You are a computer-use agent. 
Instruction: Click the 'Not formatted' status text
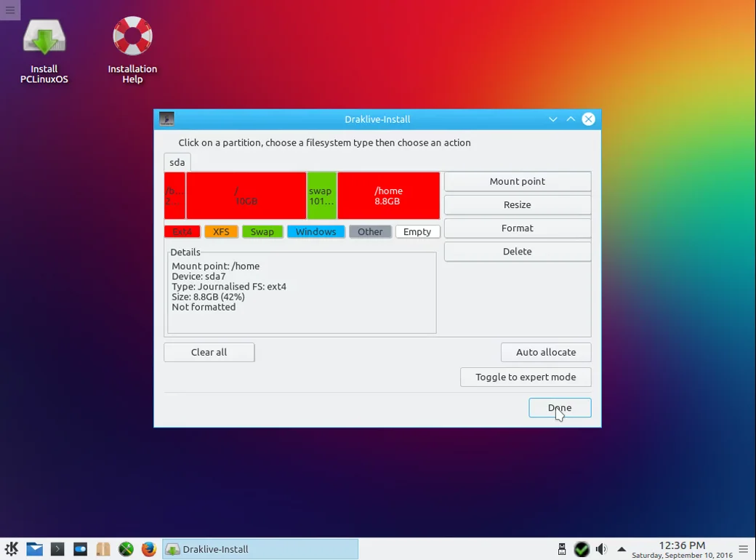[x=204, y=307]
